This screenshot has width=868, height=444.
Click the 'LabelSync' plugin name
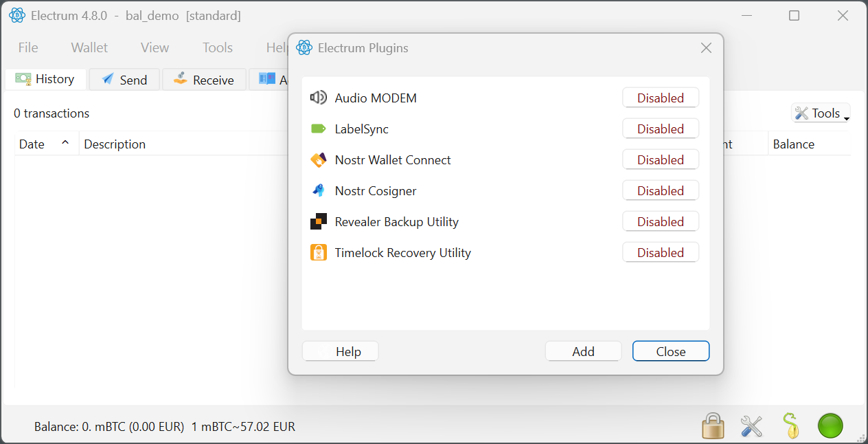[x=362, y=129]
